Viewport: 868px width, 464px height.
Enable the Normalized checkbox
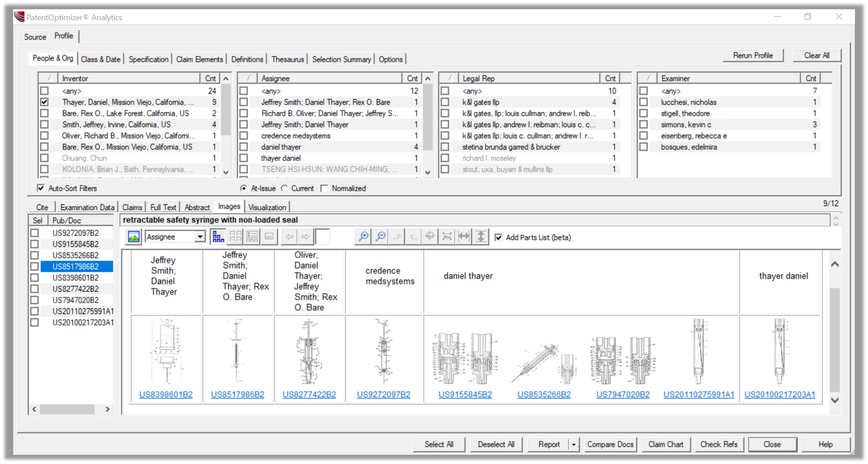pyautogui.click(x=324, y=188)
